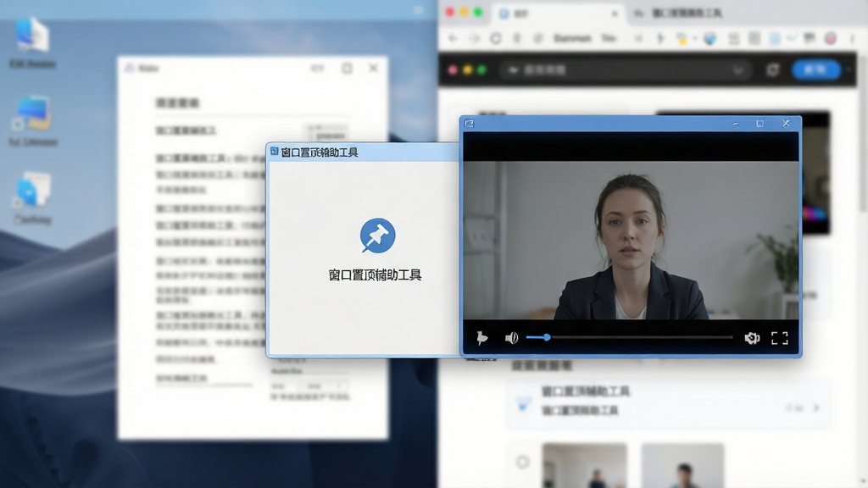The image size is (868, 488).
Task: Click the video player window's title bar icon
Action: coord(470,124)
